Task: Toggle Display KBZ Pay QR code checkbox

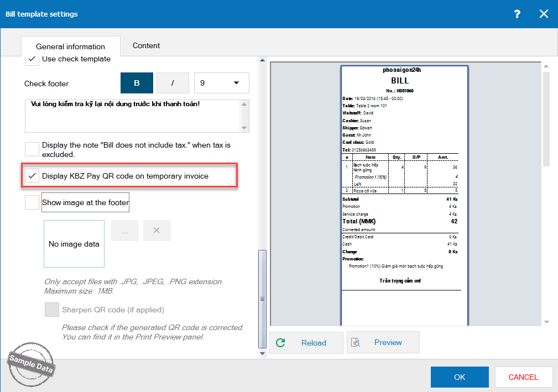Action: click(32, 176)
